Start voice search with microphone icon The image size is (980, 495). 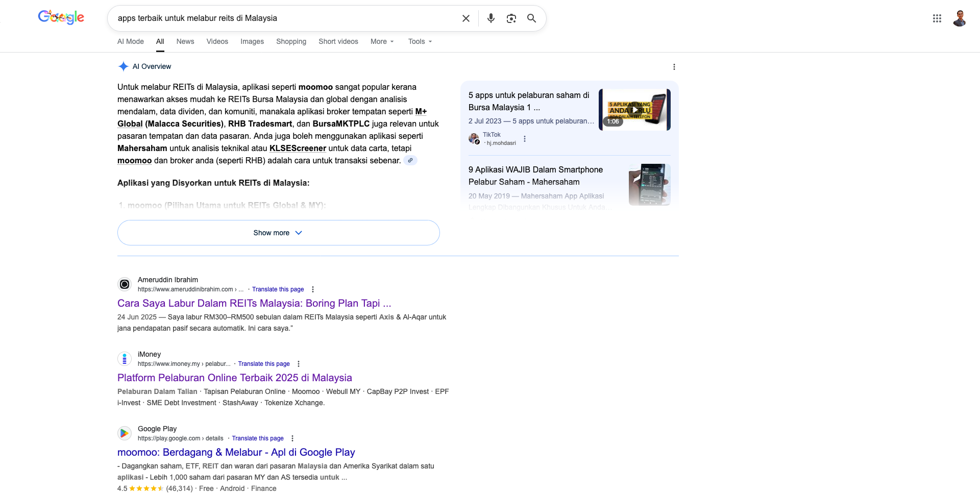tap(491, 18)
